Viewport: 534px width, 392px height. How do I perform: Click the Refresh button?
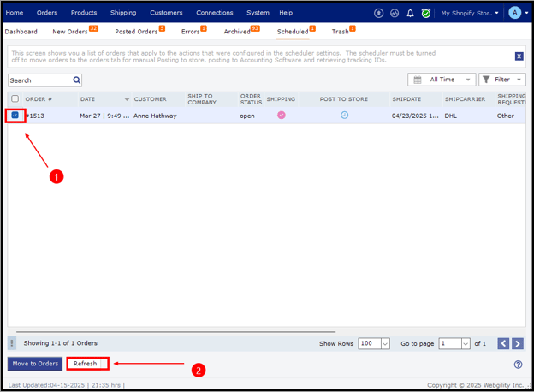(x=86, y=364)
